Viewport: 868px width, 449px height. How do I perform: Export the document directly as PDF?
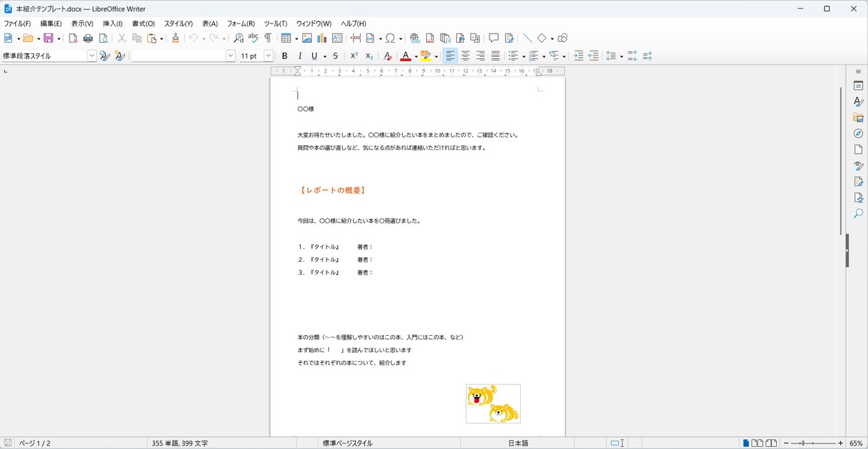click(x=73, y=38)
